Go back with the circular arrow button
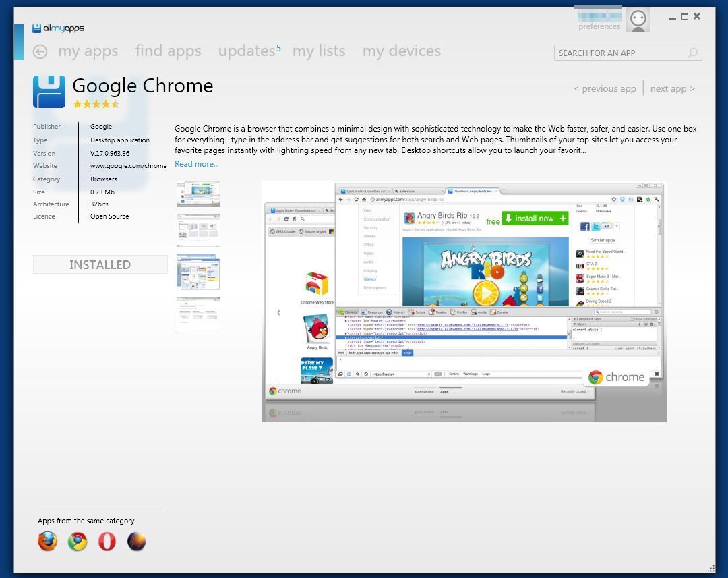 click(x=40, y=51)
